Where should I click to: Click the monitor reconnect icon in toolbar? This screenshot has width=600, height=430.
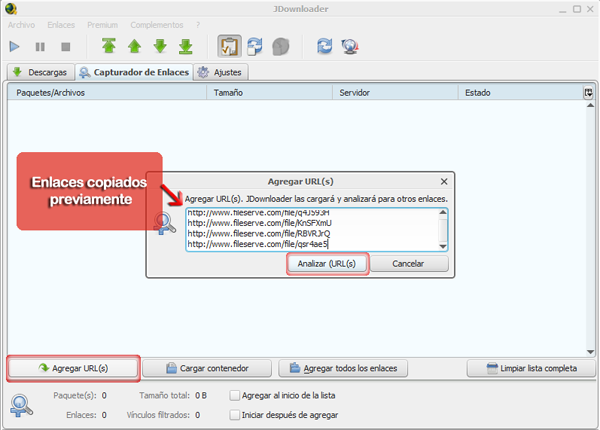[350, 47]
